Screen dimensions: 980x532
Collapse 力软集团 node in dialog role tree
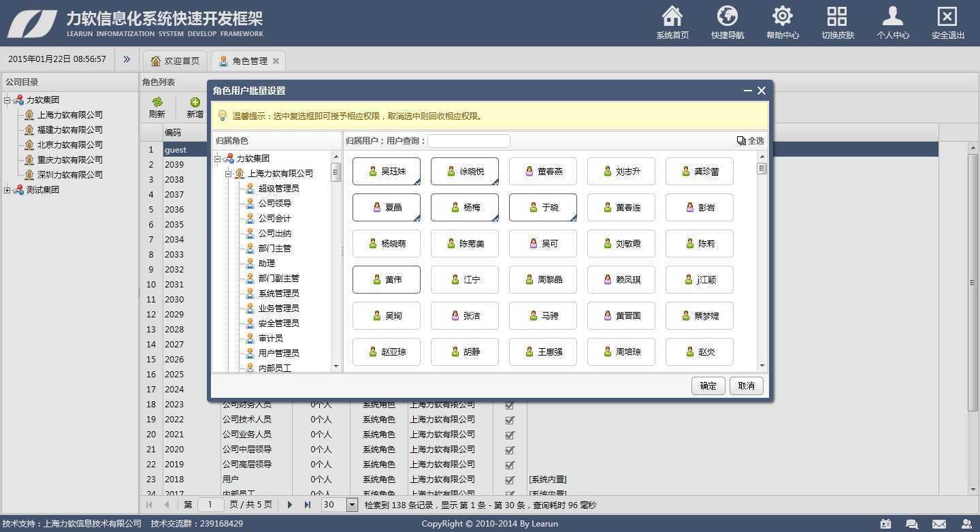click(218, 159)
